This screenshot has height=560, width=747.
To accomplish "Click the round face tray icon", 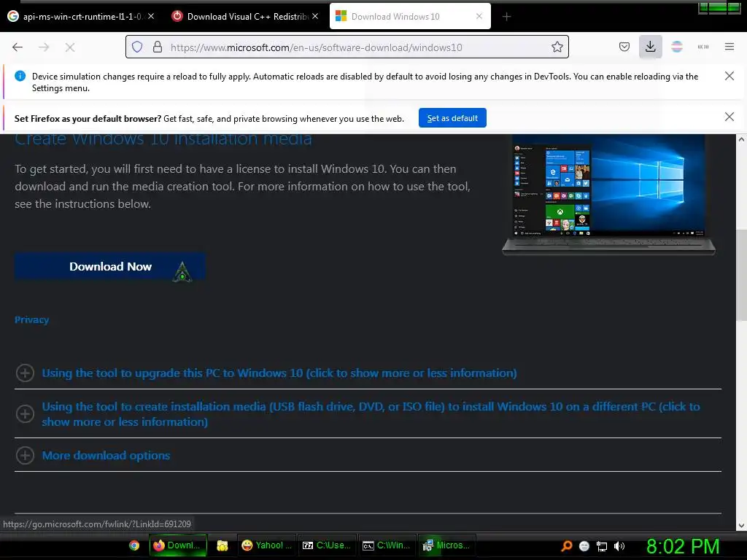I will (584, 546).
